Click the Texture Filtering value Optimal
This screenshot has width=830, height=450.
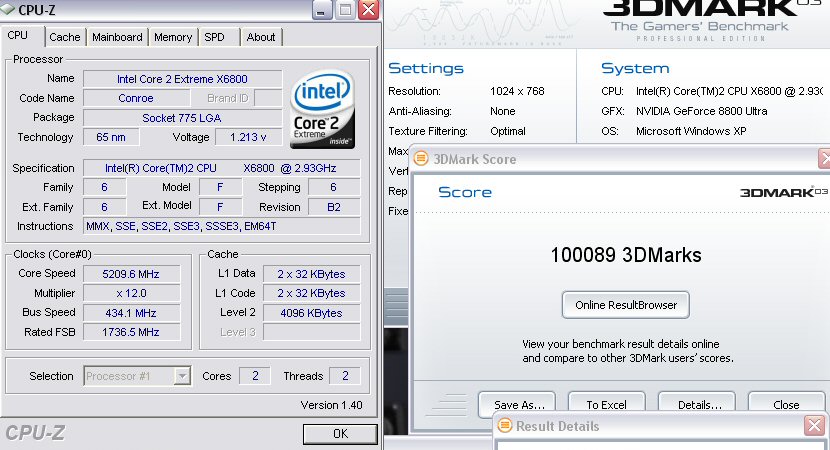(508, 131)
